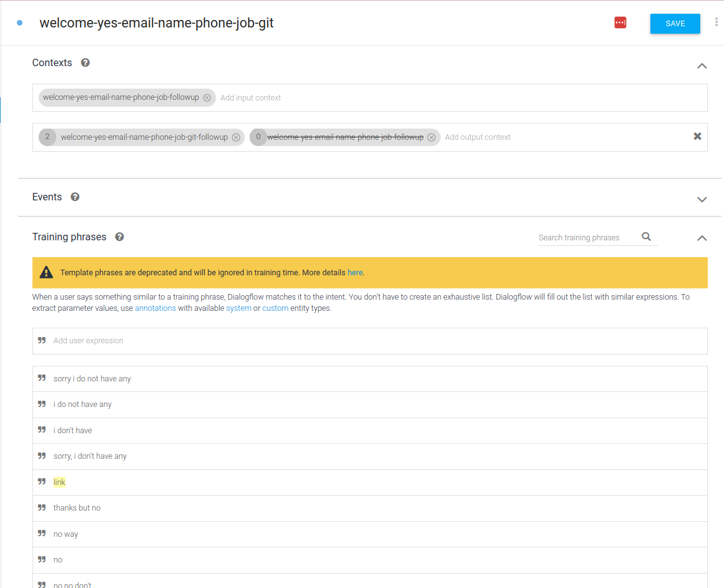Click the SAVE button
The height and width of the screenshot is (588, 724).
[675, 24]
